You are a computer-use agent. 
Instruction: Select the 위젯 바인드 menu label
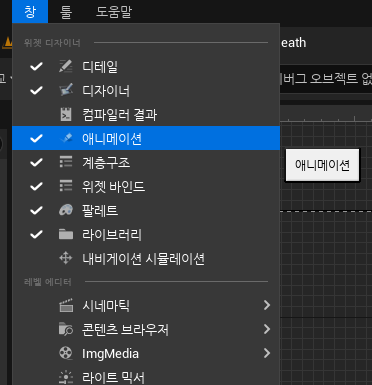[x=114, y=187]
